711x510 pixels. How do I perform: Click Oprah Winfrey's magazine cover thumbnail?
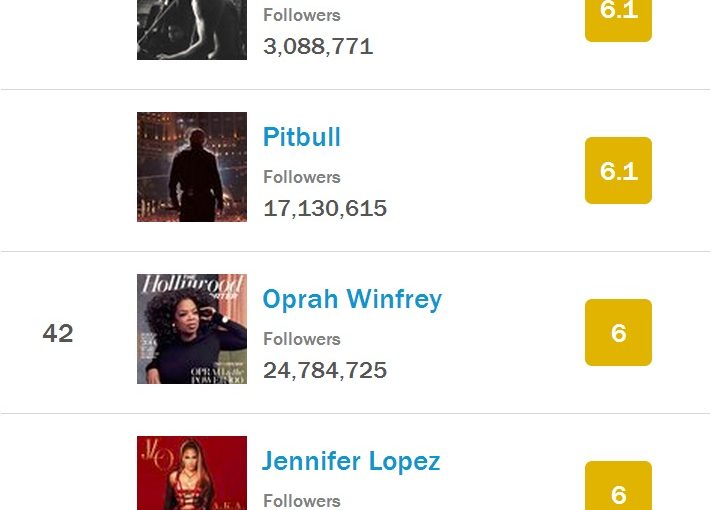click(x=192, y=329)
